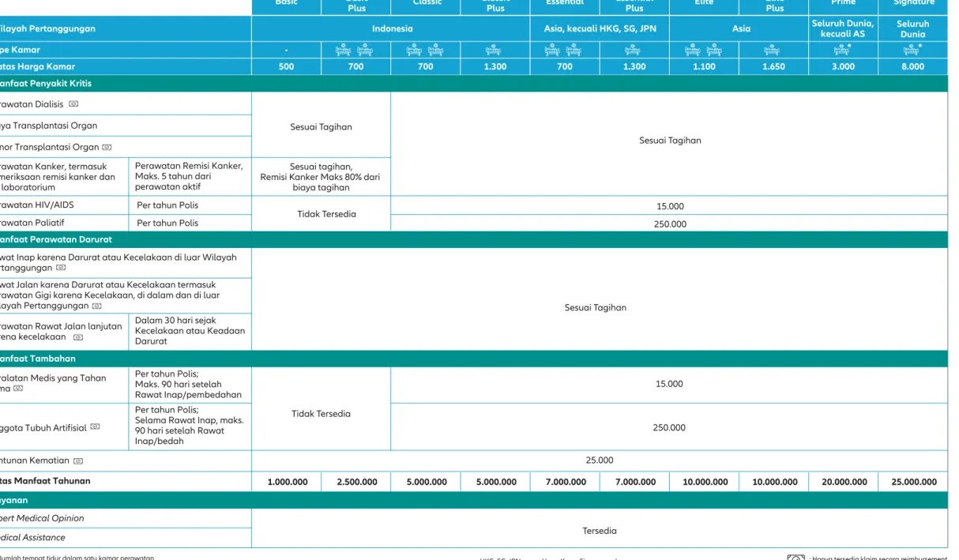Click reimbursement icon in Rawat Jalan karena Darurat row
This screenshot has height=560, width=959.
point(96,306)
